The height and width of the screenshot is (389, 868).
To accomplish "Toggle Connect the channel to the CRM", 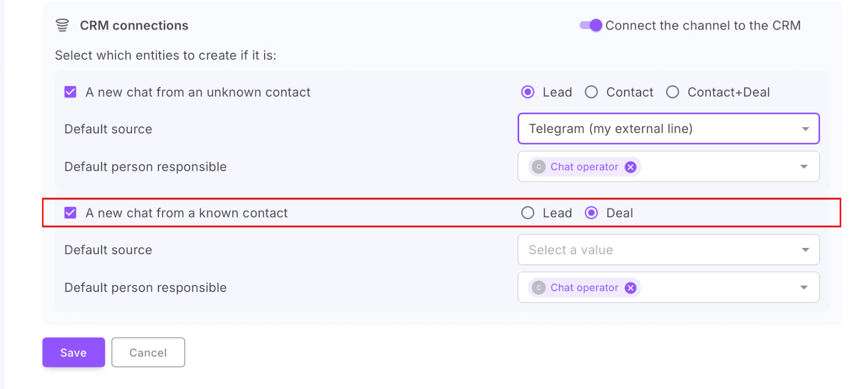I will [x=591, y=25].
